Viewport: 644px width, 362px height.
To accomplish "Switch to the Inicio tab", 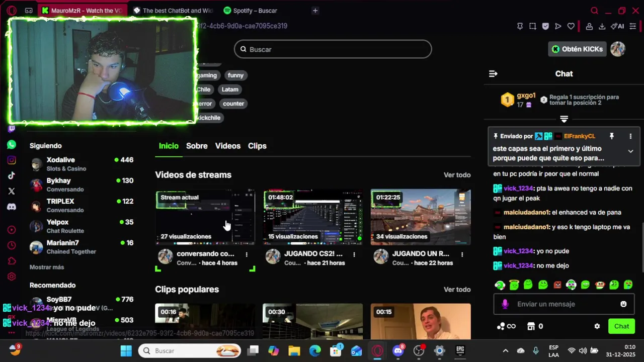I will (169, 146).
